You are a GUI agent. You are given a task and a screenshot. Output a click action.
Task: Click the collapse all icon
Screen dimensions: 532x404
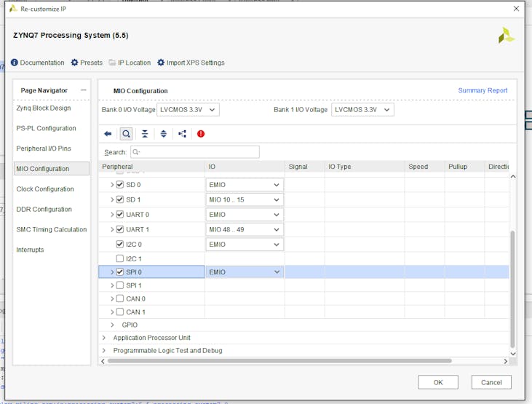[x=145, y=134]
